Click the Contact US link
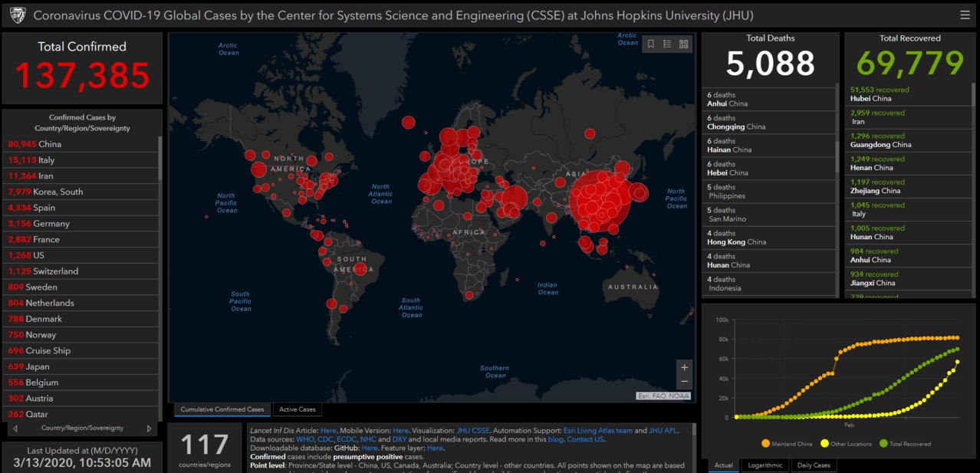This screenshot has width=980, height=473. 586,439
